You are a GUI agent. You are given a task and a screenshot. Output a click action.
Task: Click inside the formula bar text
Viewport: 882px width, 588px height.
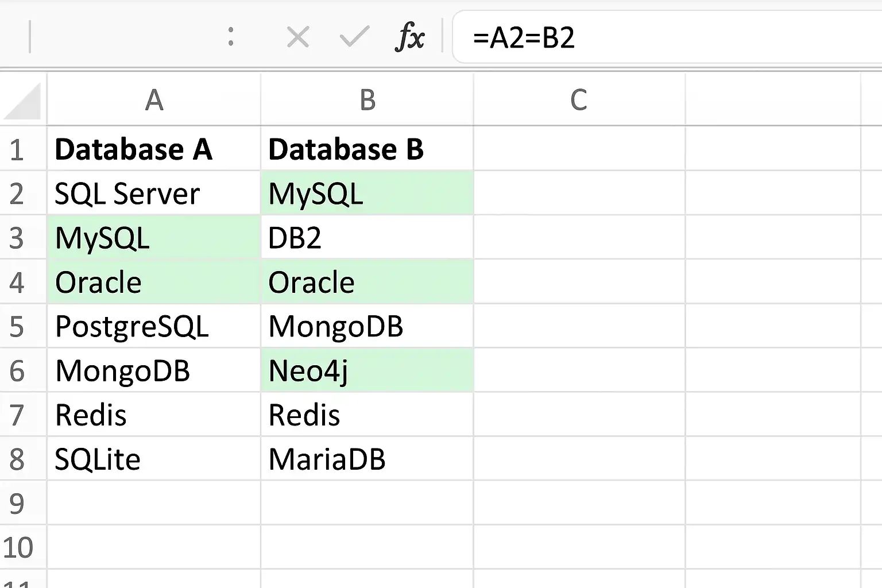(x=632, y=38)
